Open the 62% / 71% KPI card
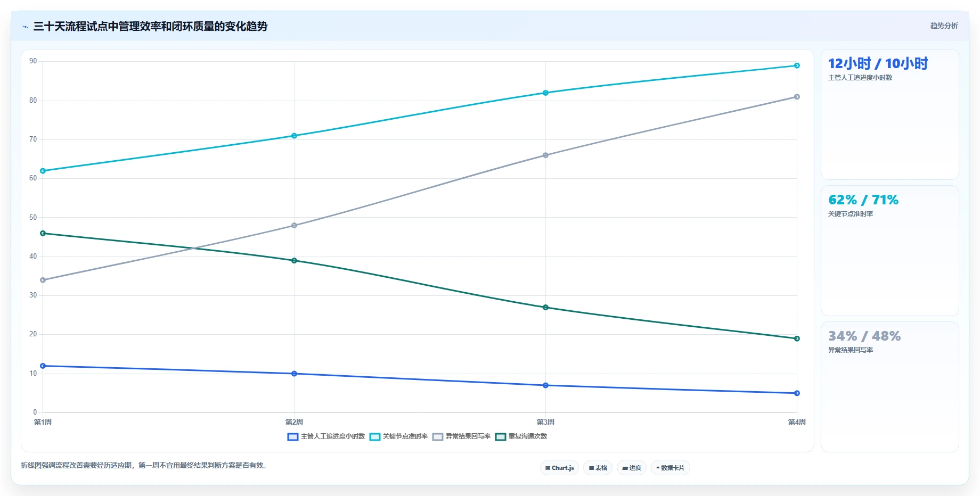 tap(889, 251)
